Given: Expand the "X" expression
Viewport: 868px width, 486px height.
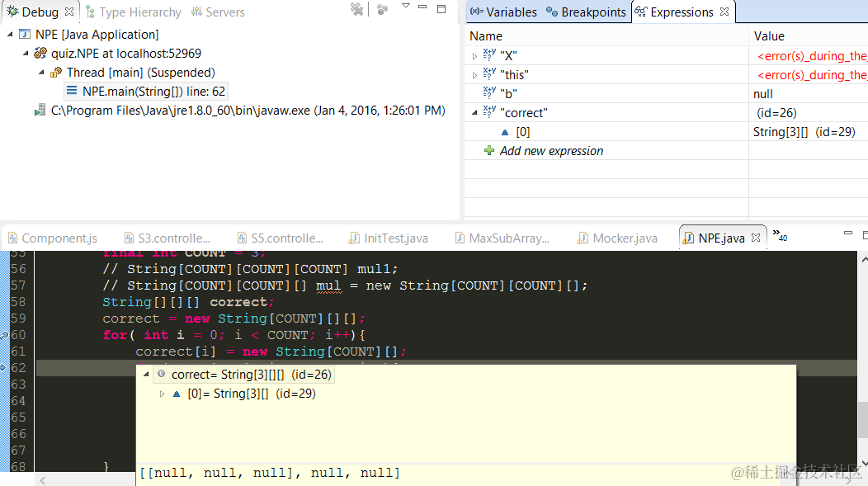Looking at the screenshot, I should [474, 56].
